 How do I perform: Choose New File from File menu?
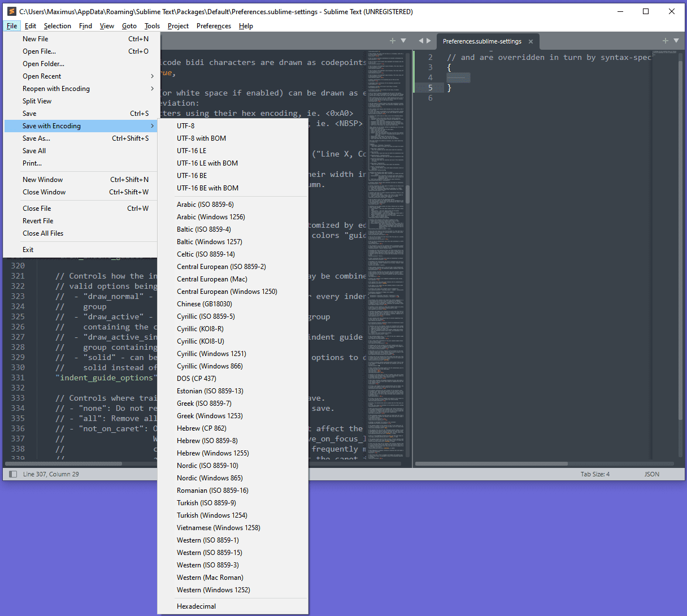coord(81,39)
